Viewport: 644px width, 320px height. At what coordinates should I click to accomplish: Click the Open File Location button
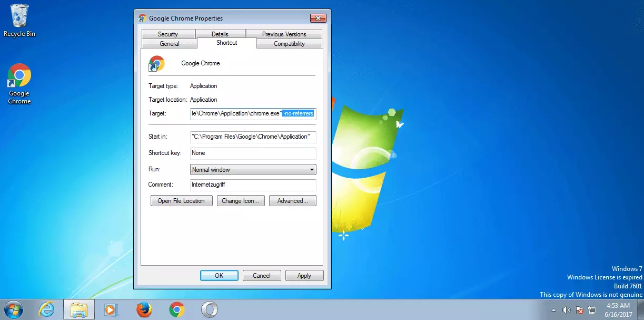click(x=181, y=201)
